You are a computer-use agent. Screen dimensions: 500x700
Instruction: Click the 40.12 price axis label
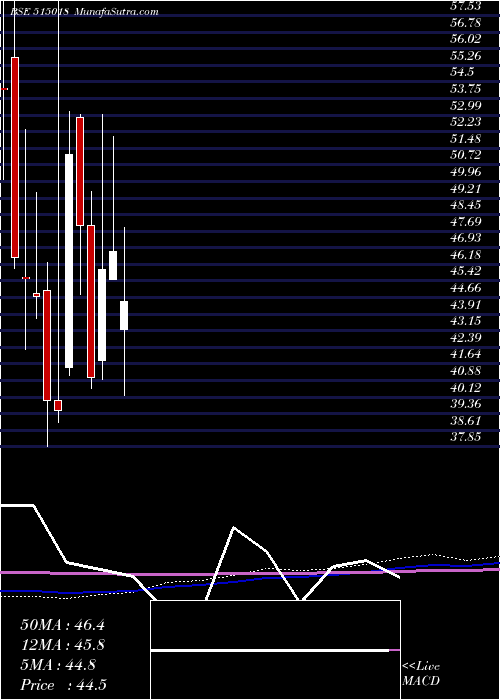coord(466,388)
